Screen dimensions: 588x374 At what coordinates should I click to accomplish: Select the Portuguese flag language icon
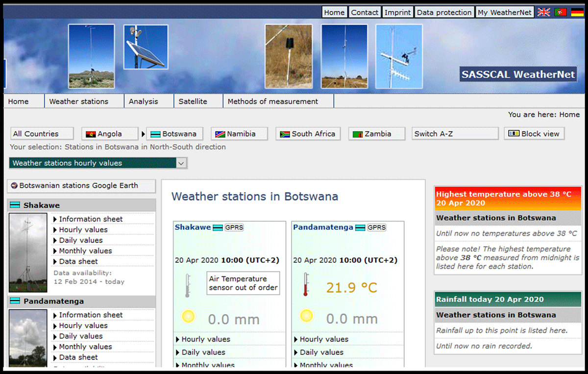click(561, 12)
